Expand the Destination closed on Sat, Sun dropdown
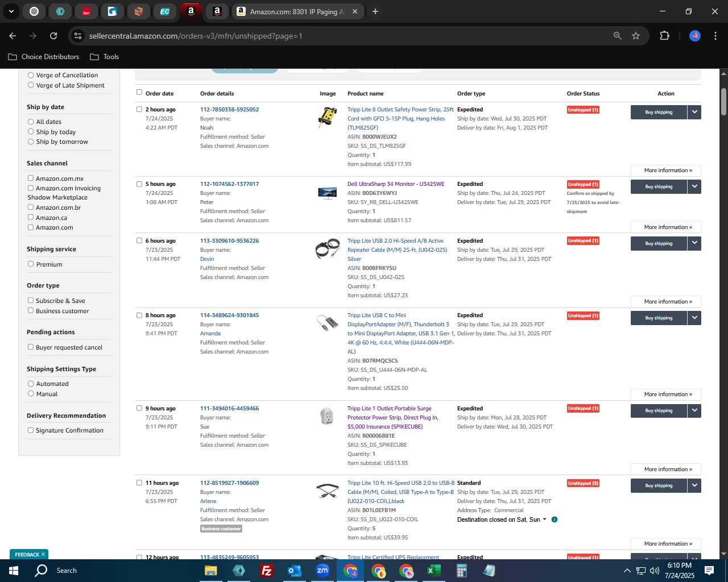The image size is (728, 582). click(x=545, y=519)
